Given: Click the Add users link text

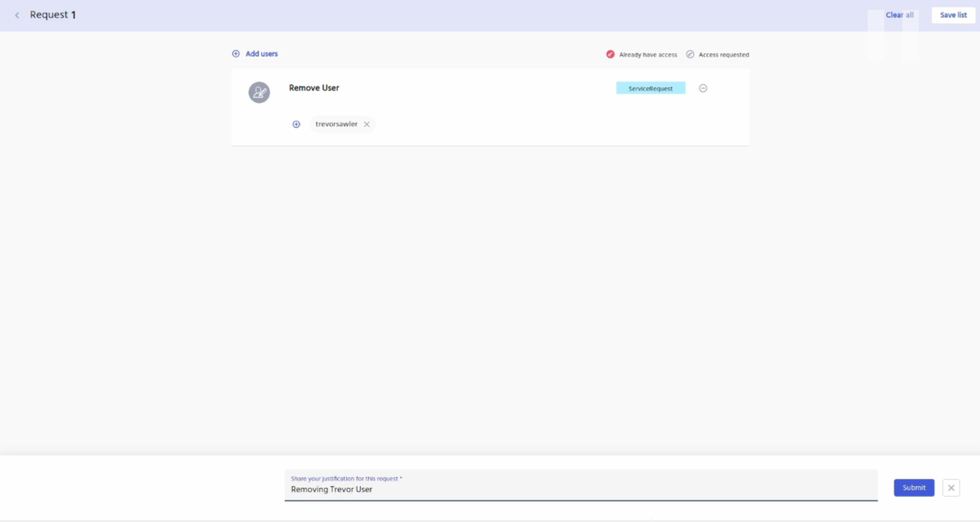Looking at the screenshot, I should click(x=262, y=54).
